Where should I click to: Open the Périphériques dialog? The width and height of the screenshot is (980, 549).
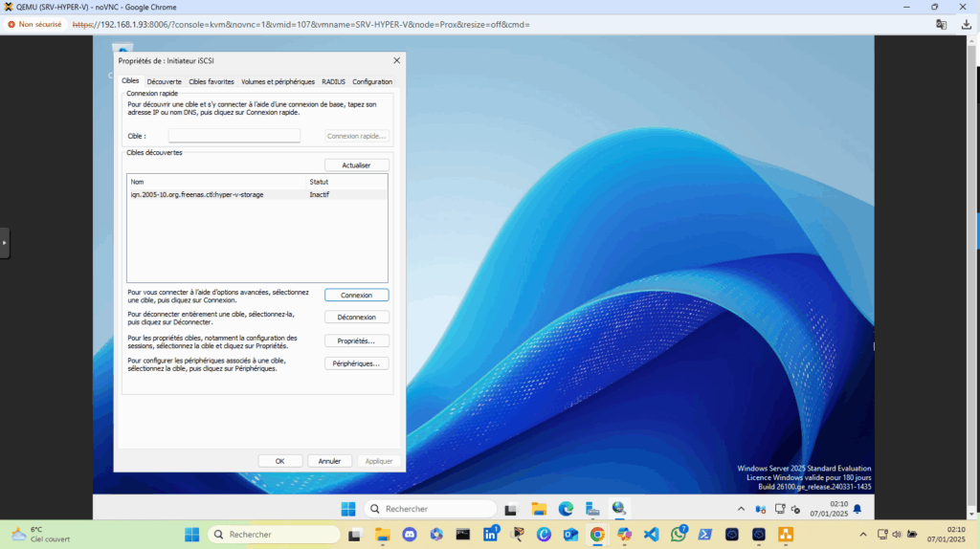tap(356, 363)
